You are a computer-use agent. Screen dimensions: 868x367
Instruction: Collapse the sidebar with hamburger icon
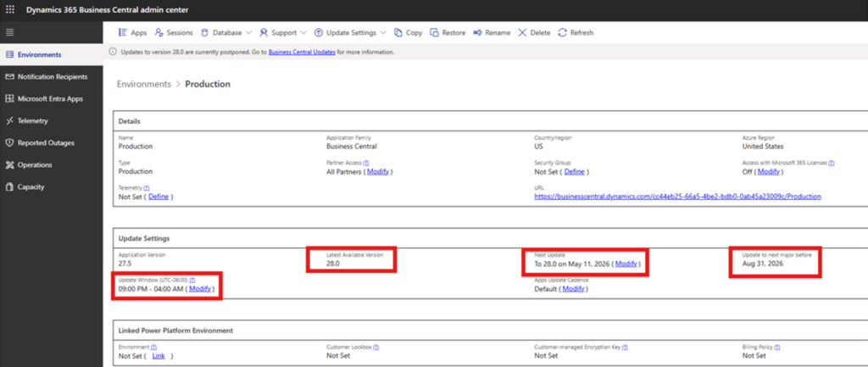(x=9, y=33)
